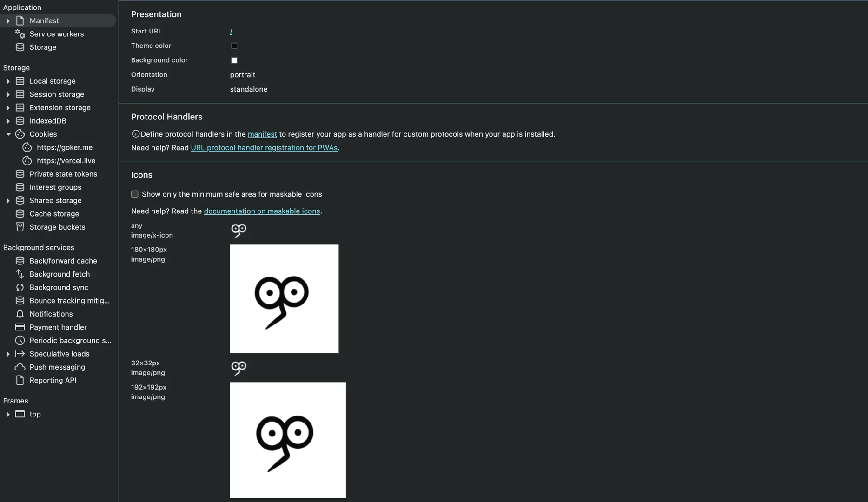Select the Service workers icon
The width and height of the screenshot is (868, 502).
[20, 34]
